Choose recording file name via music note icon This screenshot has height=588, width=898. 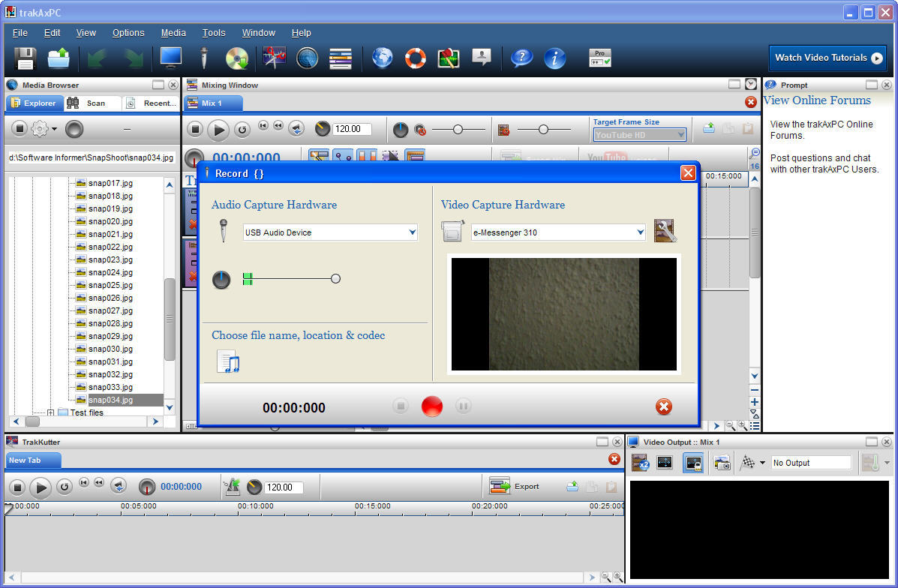click(x=228, y=361)
